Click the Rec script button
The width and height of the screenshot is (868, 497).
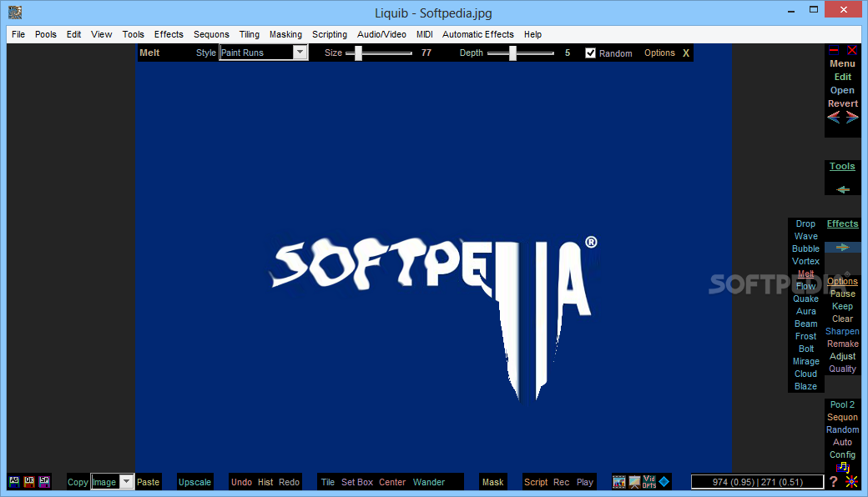pos(562,482)
